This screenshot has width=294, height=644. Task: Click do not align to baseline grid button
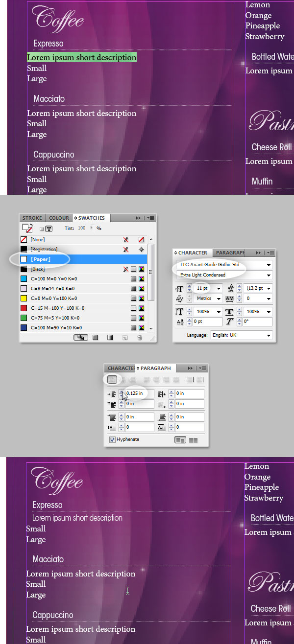pyautogui.click(x=181, y=440)
